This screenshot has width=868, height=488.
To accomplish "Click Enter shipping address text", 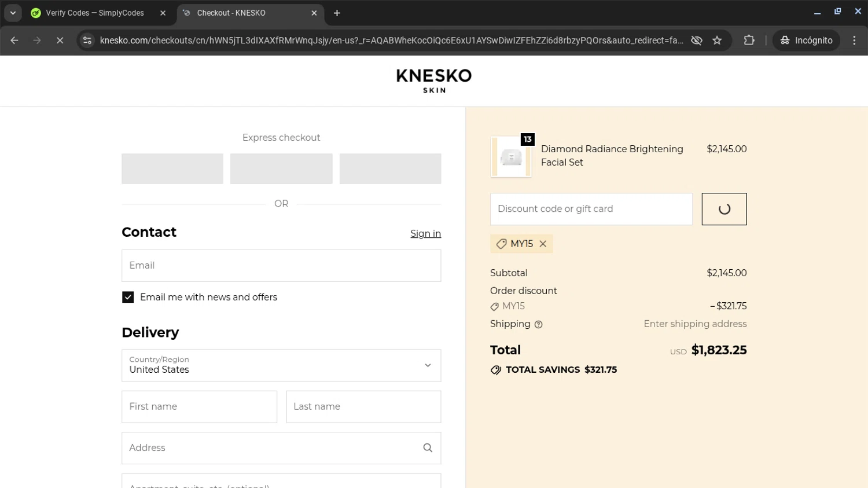I will point(695,324).
